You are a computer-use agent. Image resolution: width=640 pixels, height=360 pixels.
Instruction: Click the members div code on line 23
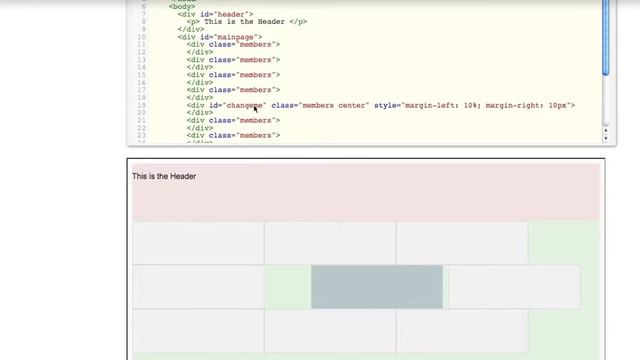(x=233, y=136)
